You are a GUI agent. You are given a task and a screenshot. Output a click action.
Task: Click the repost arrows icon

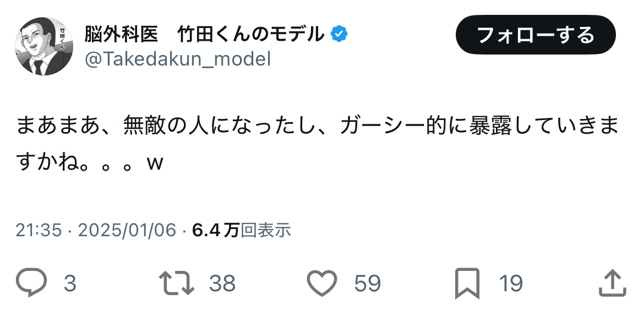pyautogui.click(x=176, y=284)
